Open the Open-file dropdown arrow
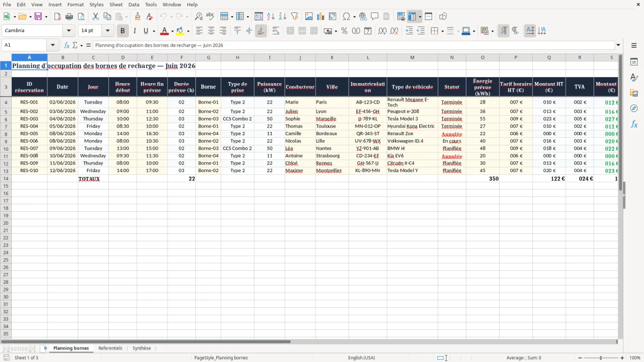Screen dimensions: 644x362 click(30, 17)
